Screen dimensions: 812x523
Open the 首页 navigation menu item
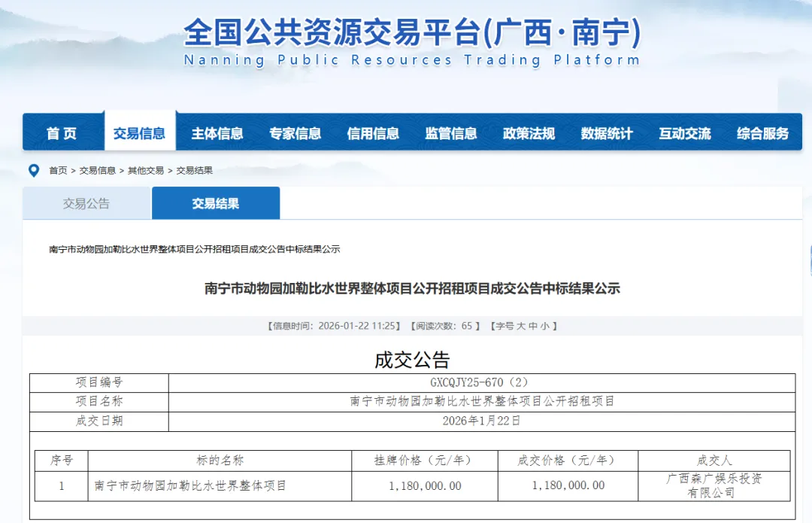pyautogui.click(x=62, y=133)
